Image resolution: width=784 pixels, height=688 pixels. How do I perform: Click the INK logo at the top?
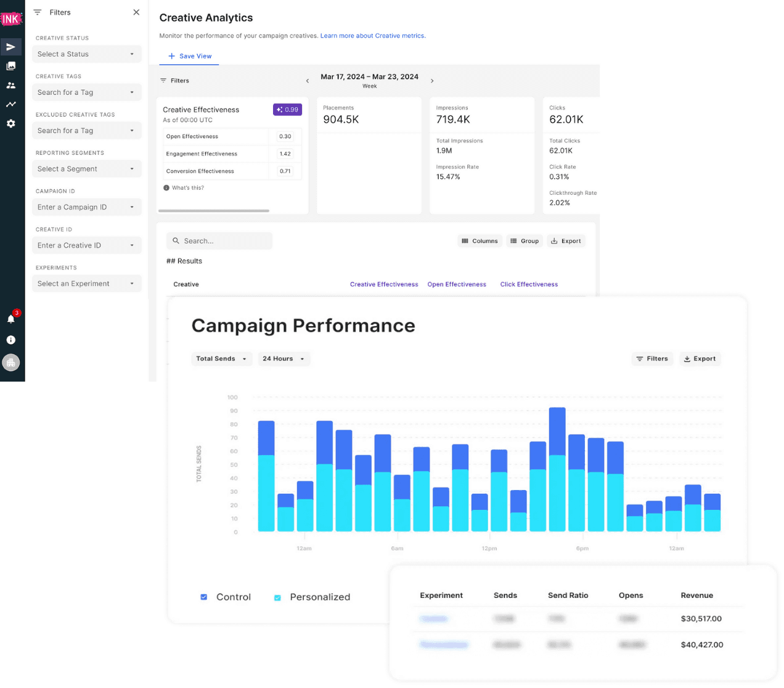pos(11,18)
